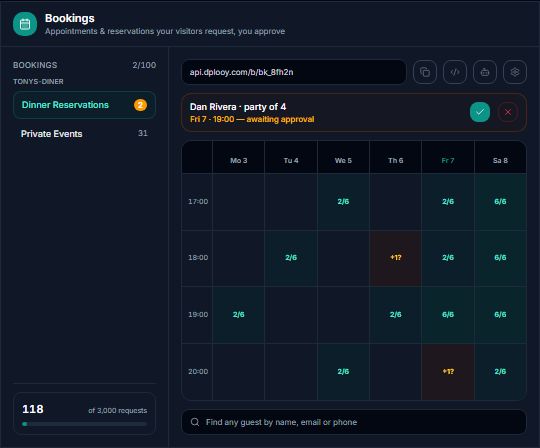This screenshot has width=540, height=448.
Task: Open Friday 20:00 pending +1? slot
Action: click(x=448, y=372)
